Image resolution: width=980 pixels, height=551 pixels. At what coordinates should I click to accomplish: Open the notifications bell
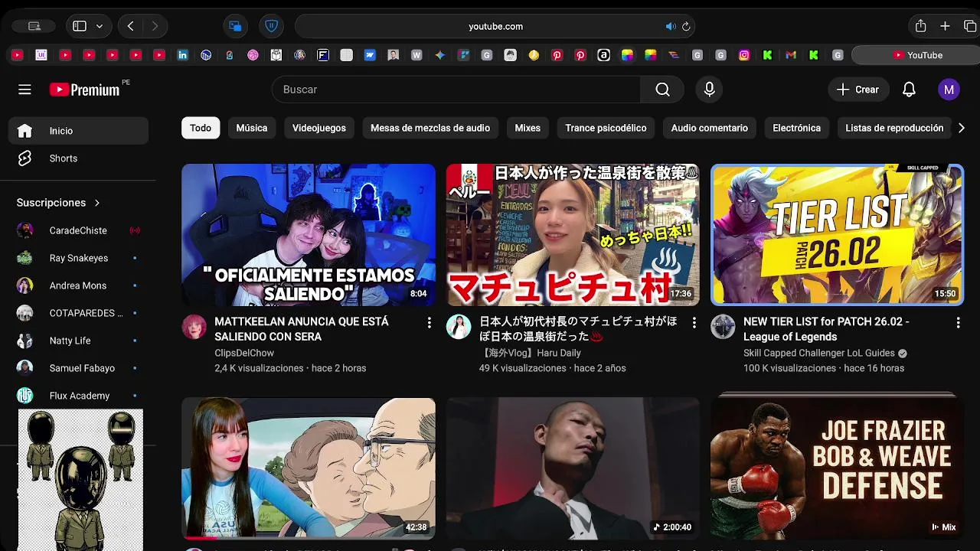(909, 90)
